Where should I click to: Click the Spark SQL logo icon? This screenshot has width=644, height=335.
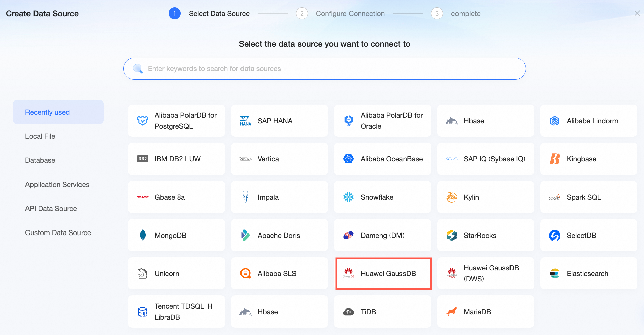pos(555,197)
